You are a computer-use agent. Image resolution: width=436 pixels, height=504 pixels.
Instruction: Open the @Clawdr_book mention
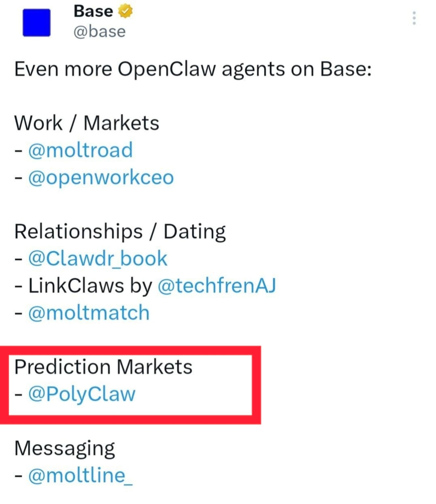(98, 259)
